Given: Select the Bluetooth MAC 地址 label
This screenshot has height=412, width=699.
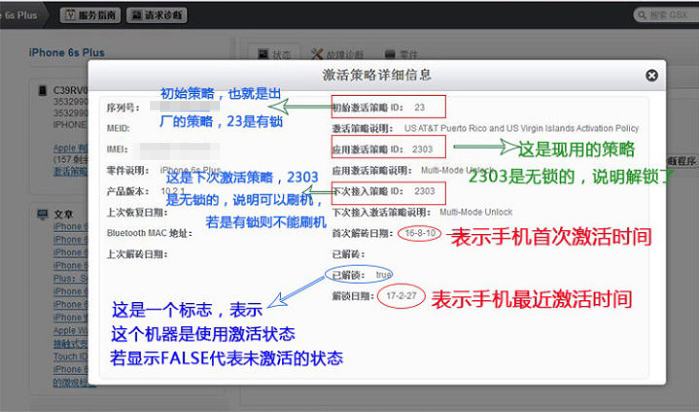Looking at the screenshot, I should coord(149,233).
